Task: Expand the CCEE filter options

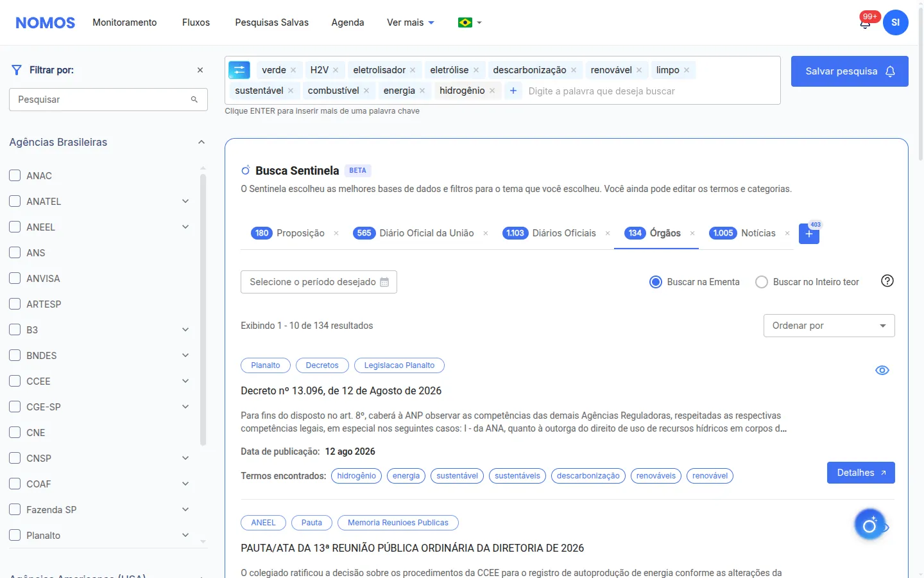Action: coord(185,381)
